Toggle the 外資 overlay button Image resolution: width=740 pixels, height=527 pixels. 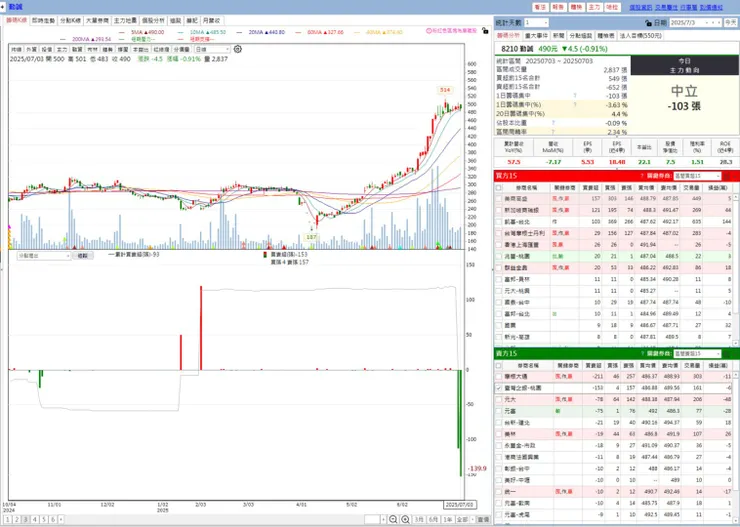[32, 49]
